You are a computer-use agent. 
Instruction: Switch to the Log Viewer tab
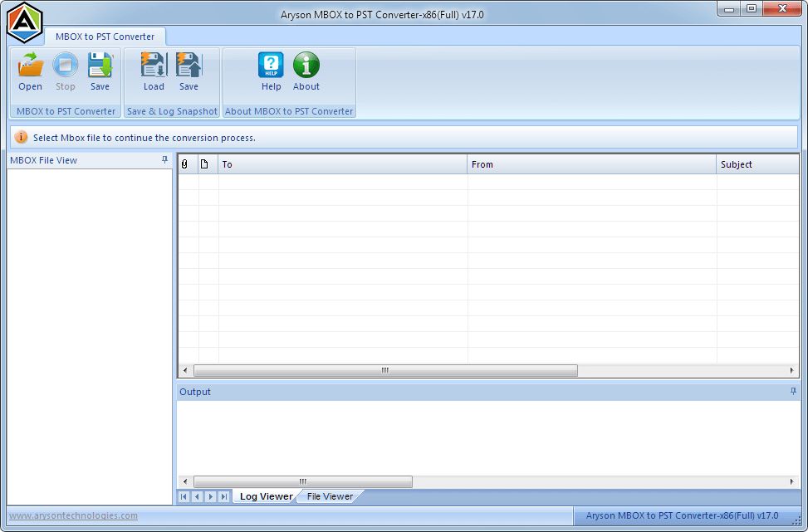tap(266, 496)
